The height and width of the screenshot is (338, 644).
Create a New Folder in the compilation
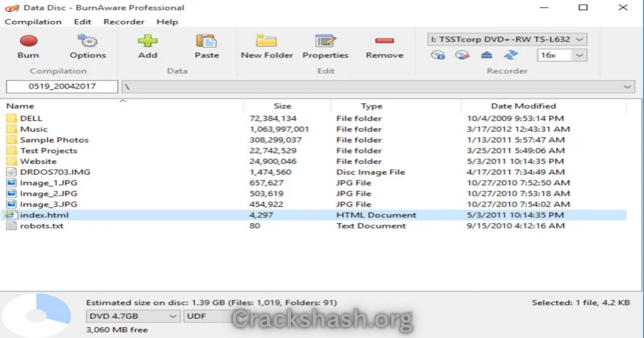266,41
